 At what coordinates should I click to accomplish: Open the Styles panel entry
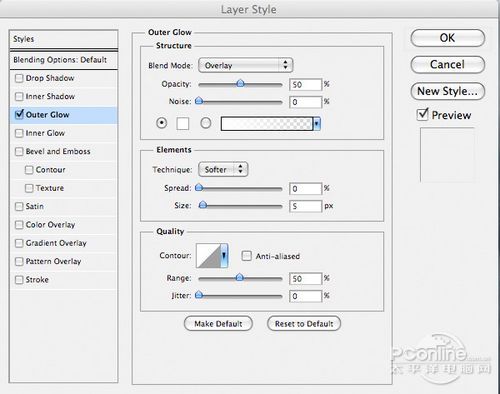click(64, 39)
